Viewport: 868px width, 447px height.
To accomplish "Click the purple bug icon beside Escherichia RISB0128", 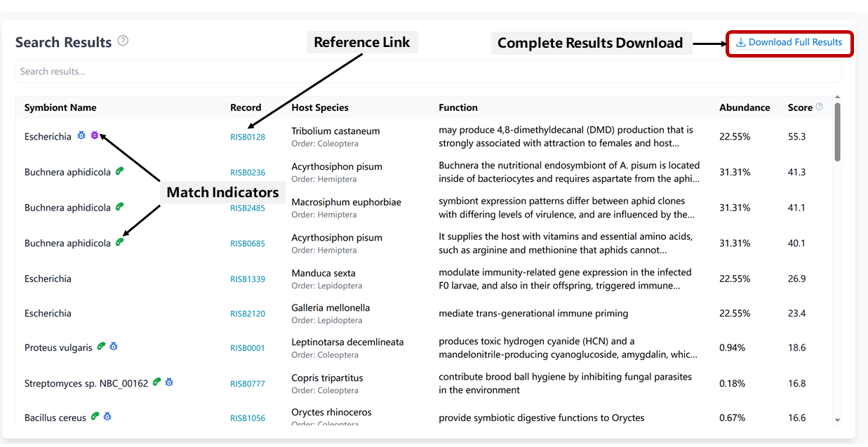I will pyautogui.click(x=95, y=135).
